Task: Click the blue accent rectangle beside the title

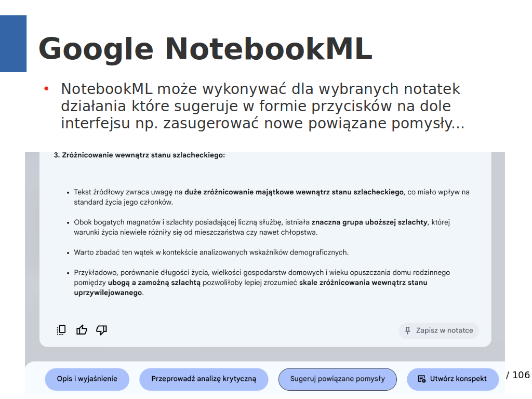Action: pyautogui.click(x=13, y=44)
